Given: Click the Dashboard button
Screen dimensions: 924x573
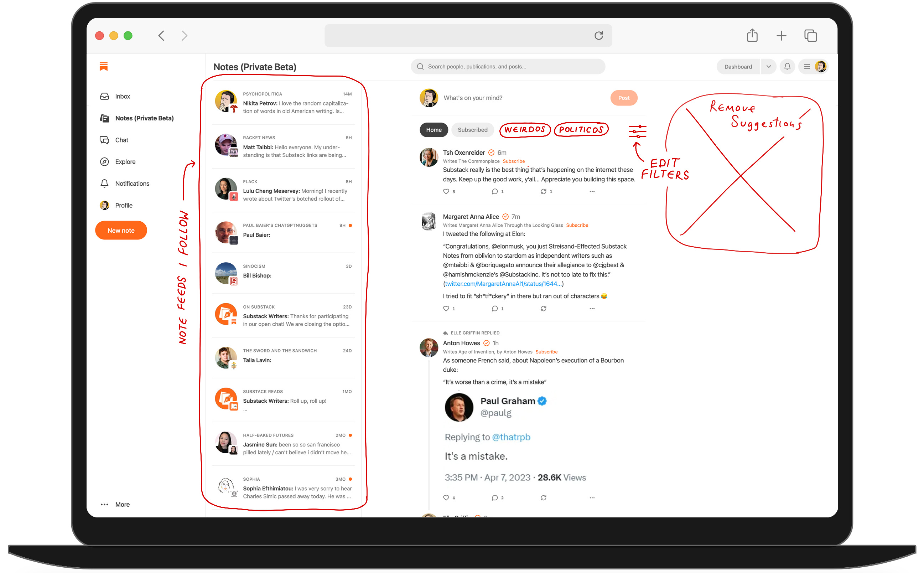Looking at the screenshot, I should pyautogui.click(x=738, y=67).
